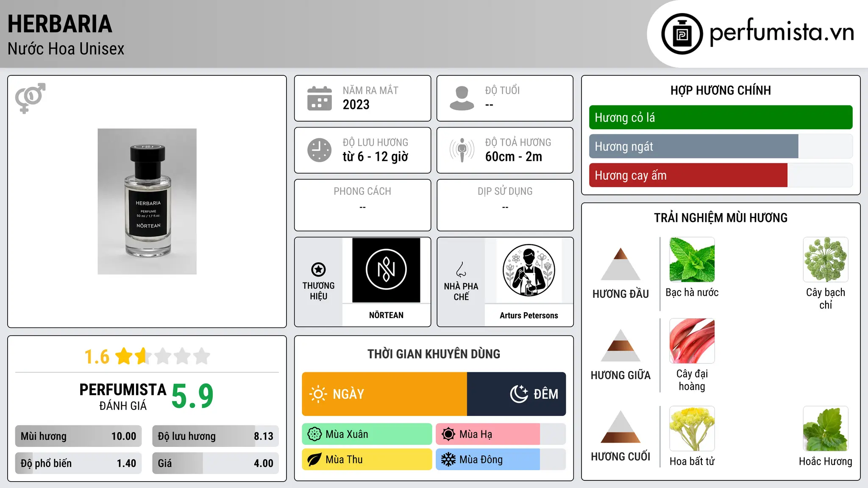Click the green Mùa Xuân season bar
Image resolution: width=868 pixels, height=488 pixels.
[367, 434]
